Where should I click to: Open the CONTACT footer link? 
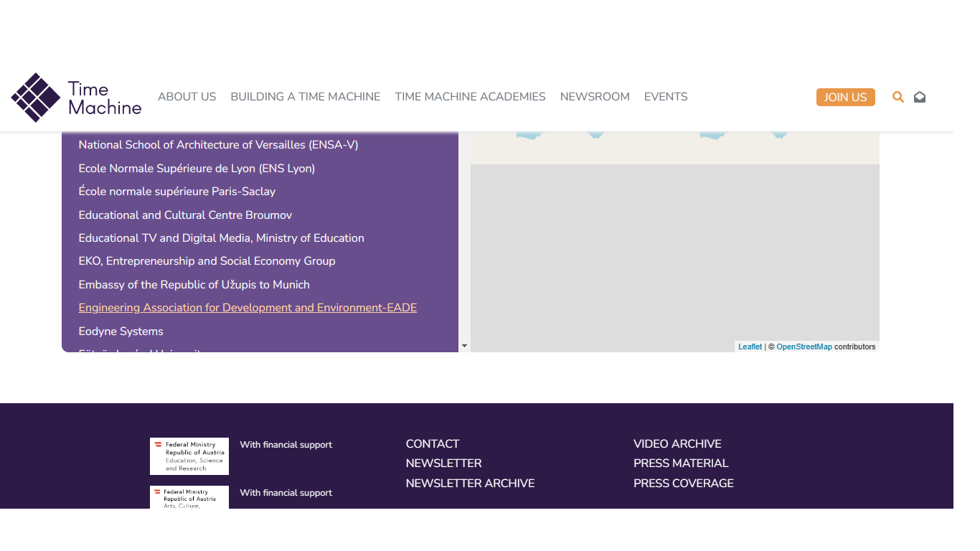click(432, 444)
